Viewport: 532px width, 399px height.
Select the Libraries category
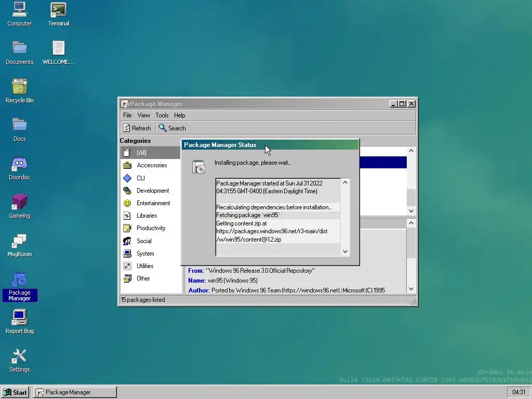(150, 216)
